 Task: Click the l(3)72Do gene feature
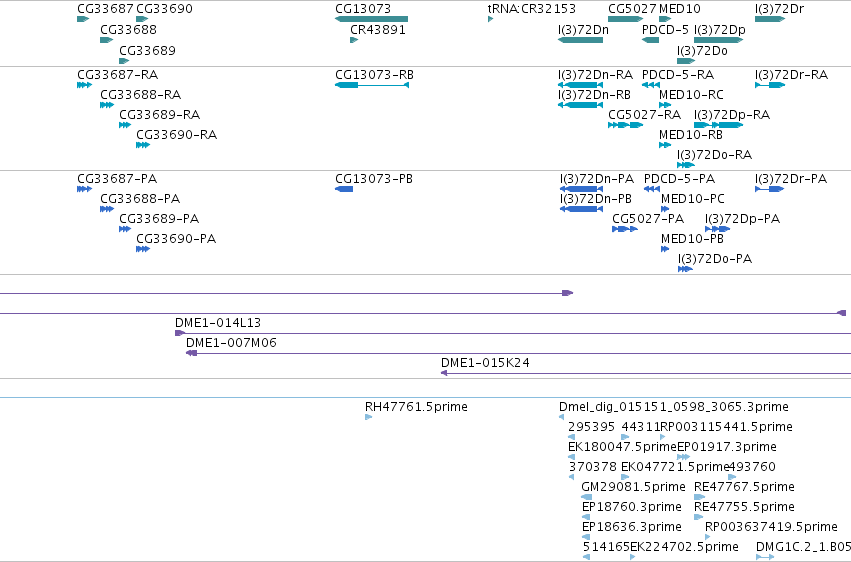pyautogui.click(x=686, y=61)
